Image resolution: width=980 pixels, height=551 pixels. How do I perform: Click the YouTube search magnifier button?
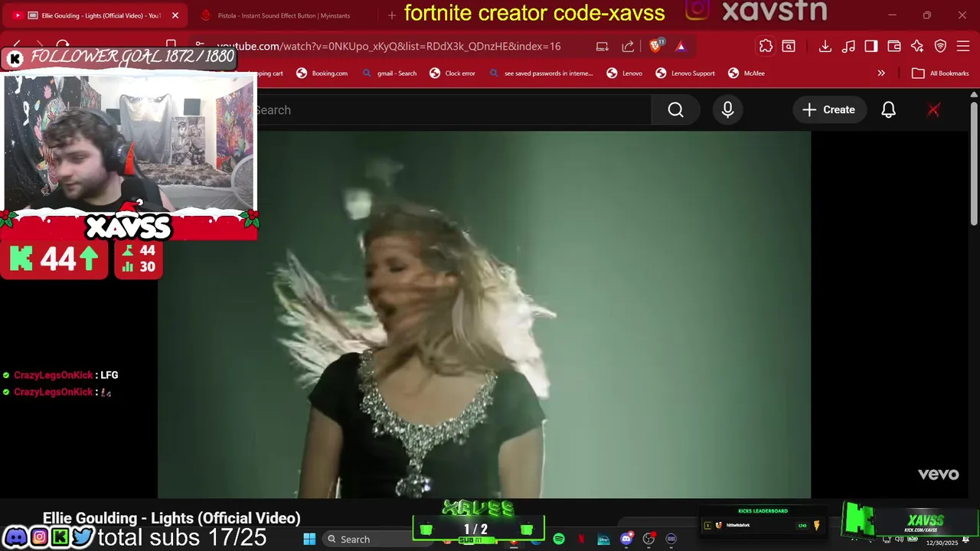point(675,110)
